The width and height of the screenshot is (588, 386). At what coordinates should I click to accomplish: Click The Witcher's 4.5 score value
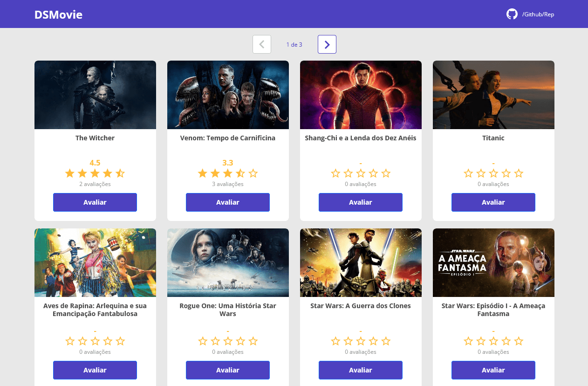tap(95, 163)
